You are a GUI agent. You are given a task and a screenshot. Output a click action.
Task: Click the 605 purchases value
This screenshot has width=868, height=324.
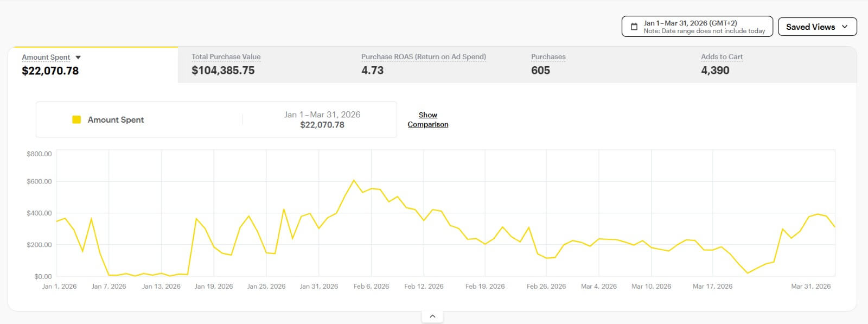540,70
